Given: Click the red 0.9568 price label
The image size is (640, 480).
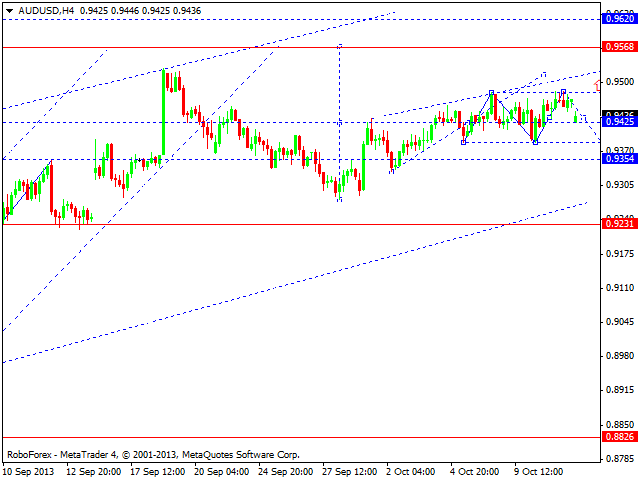Looking at the screenshot, I should (619, 47).
